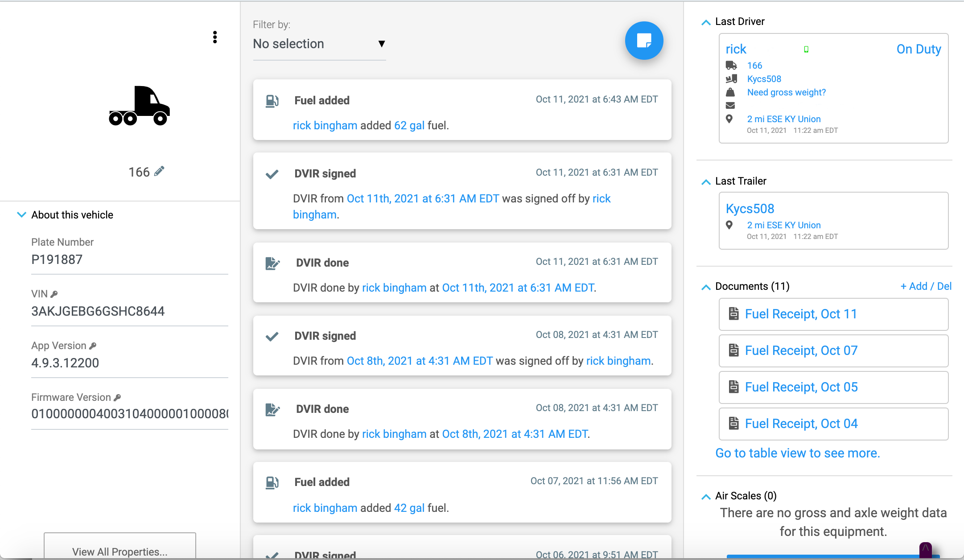This screenshot has height=560, width=964.
Task: Open Go to table view to see more
Action: coord(798,453)
